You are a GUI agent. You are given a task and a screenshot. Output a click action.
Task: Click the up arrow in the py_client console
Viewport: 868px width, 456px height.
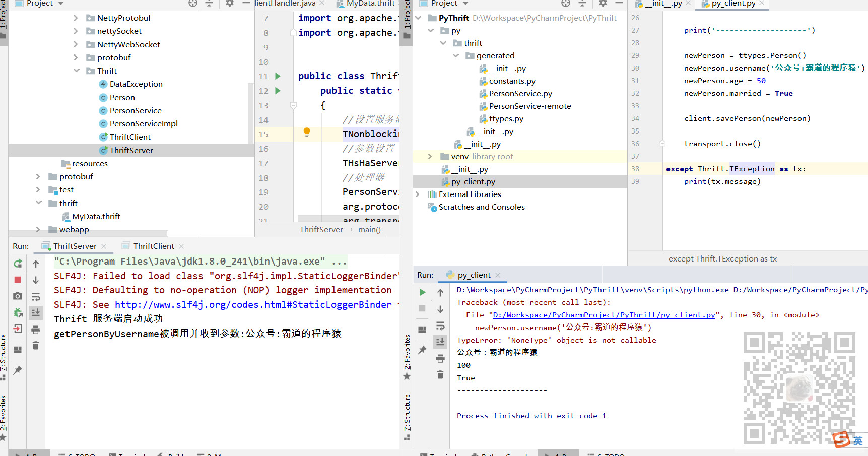click(440, 292)
